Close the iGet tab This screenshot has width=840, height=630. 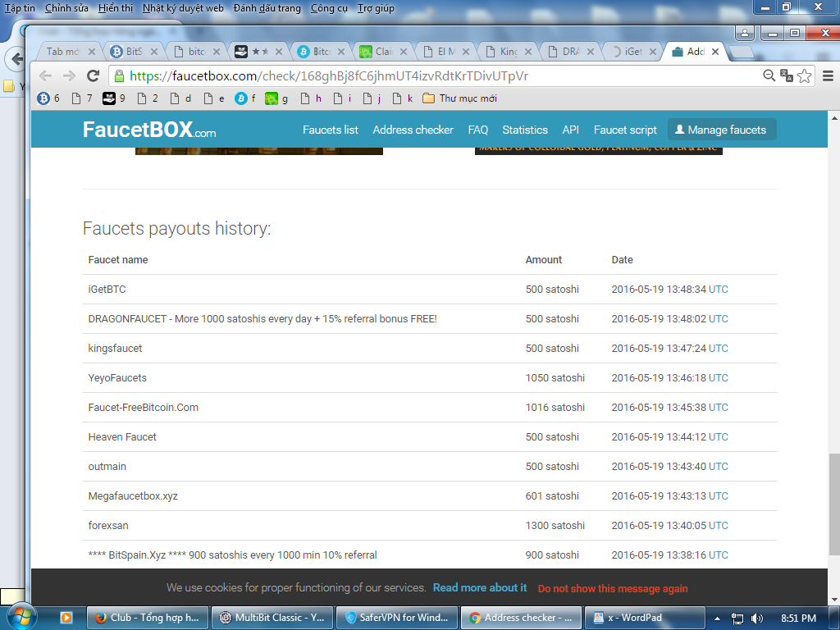[x=652, y=52]
